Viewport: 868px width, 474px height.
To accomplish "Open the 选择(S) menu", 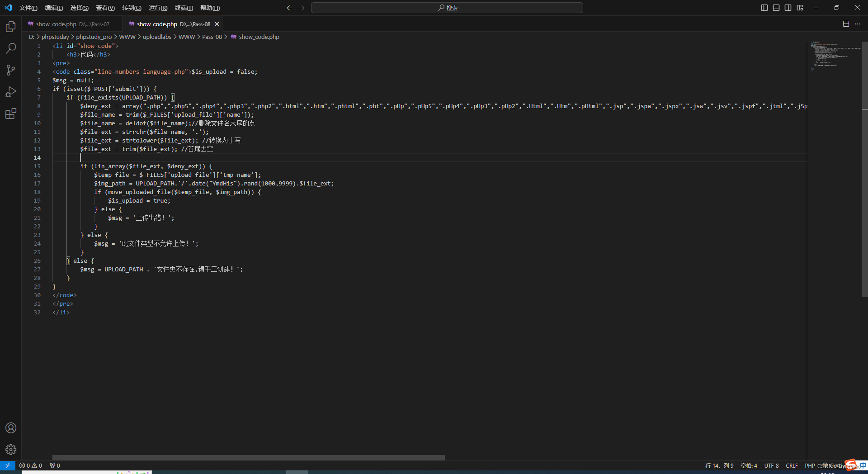I will [x=79, y=8].
